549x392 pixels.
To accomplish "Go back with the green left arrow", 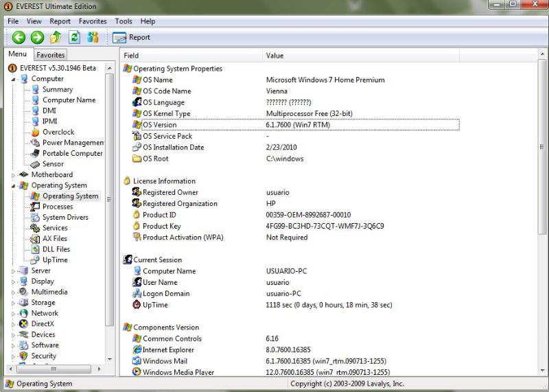I will (x=19, y=37).
